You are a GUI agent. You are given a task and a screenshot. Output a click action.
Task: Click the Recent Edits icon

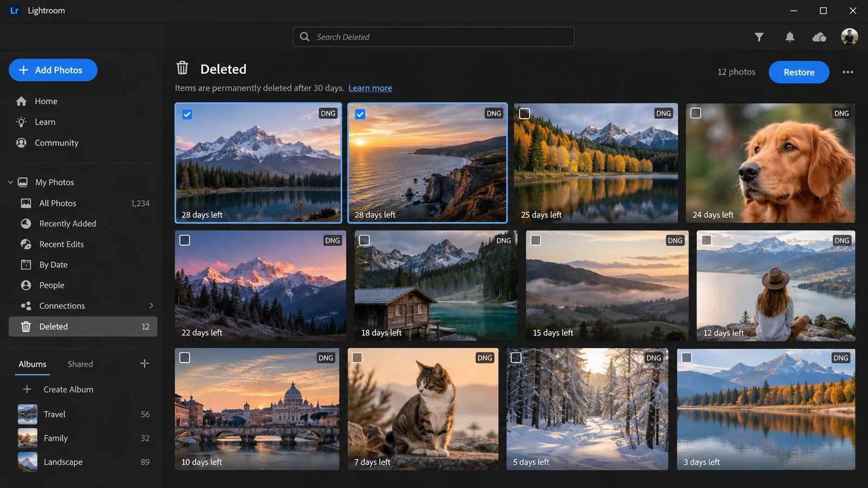25,244
